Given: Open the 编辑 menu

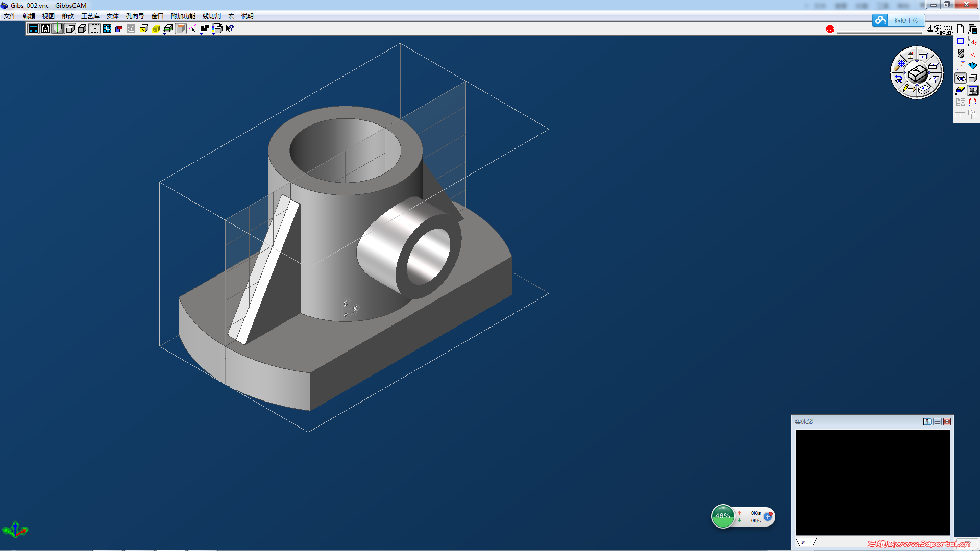Looking at the screenshot, I should pos(29,16).
